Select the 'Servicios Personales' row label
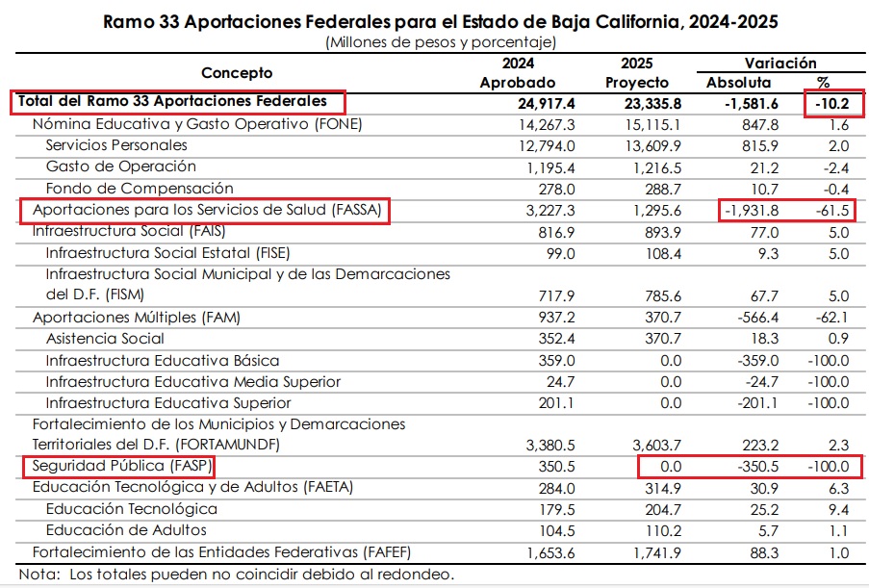The height and width of the screenshot is (588, 869). [x=116, y=146]
